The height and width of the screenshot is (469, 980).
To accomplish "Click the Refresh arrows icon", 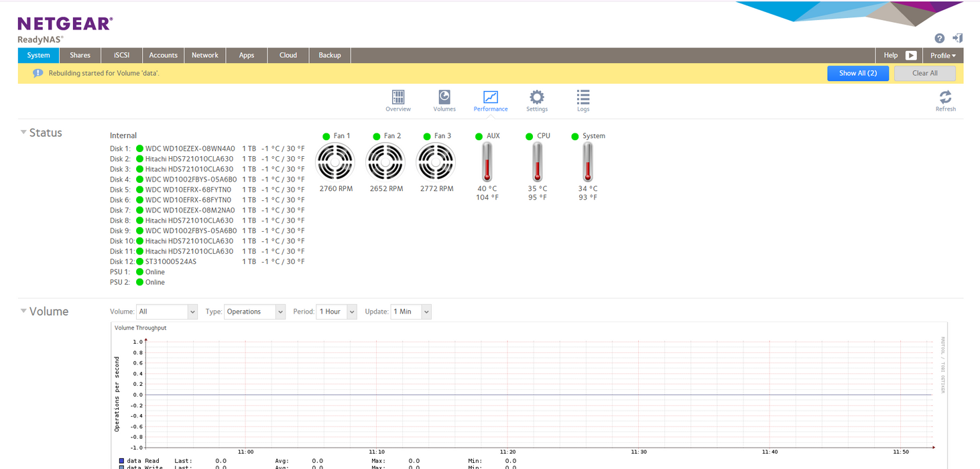I will (946, 96).
